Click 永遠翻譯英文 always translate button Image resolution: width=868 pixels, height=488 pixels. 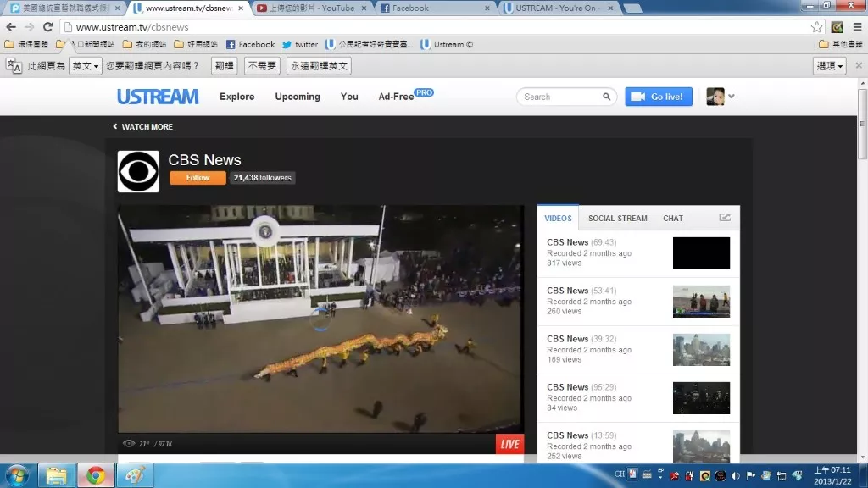(x=319, y=66)
